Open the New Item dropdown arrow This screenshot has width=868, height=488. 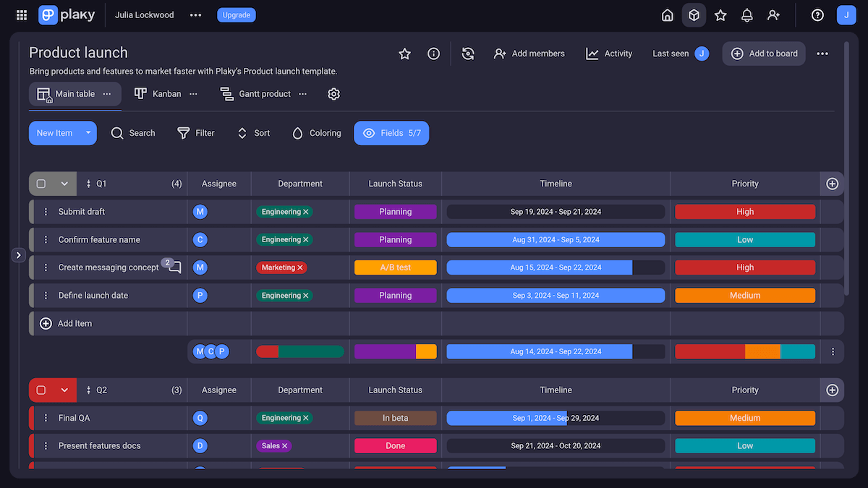click(x=88, y=133)
